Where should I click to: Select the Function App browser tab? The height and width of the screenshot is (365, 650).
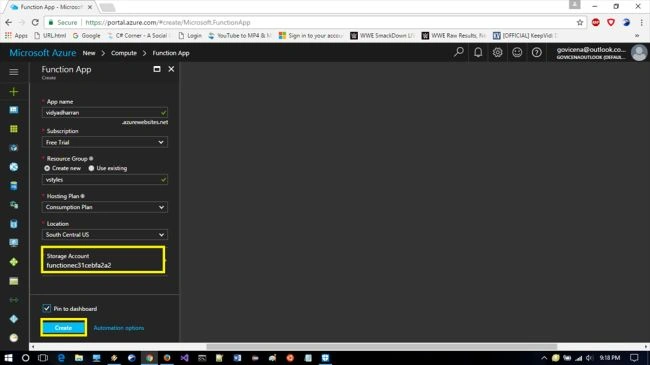(x=51, y=7)
